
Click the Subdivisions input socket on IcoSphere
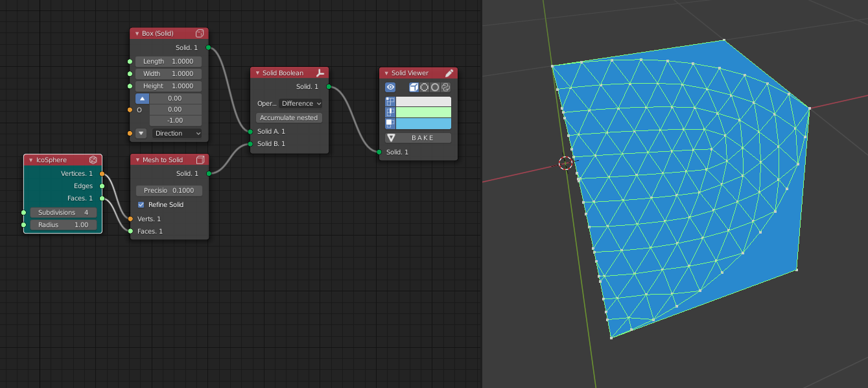click(x=23, y=213)
